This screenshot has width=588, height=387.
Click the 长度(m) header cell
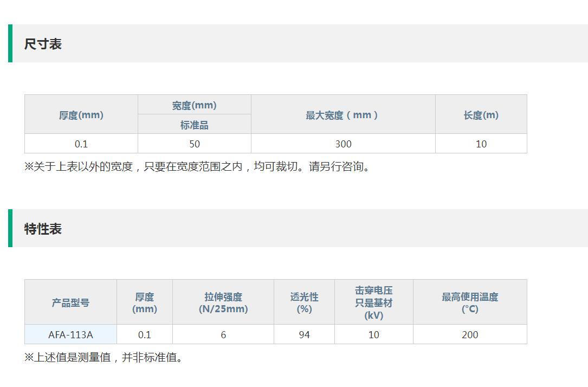481,114
